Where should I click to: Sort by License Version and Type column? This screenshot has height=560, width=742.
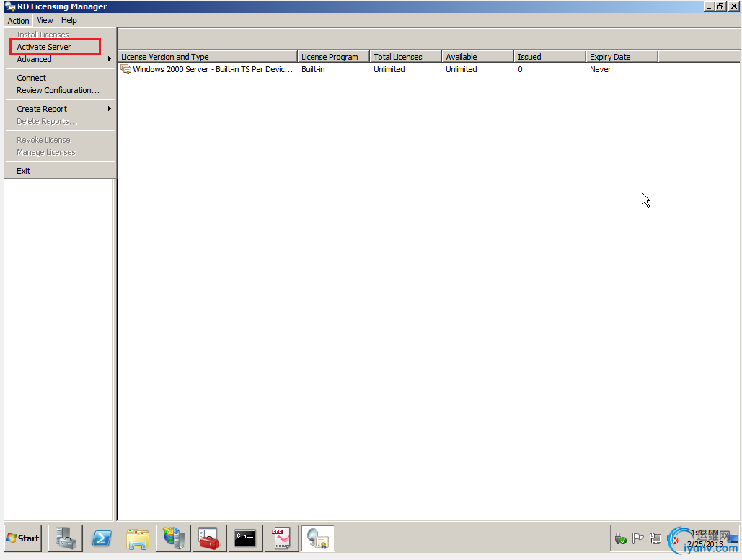pos(208,57)
